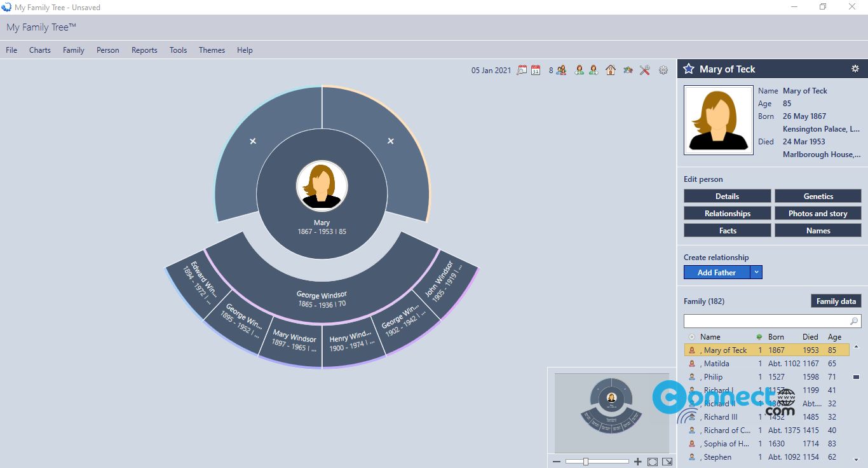Open chart settings gear in the toolbar
Image resolution: width=868 pixels, height=468 pixels.
coord(663,70)
